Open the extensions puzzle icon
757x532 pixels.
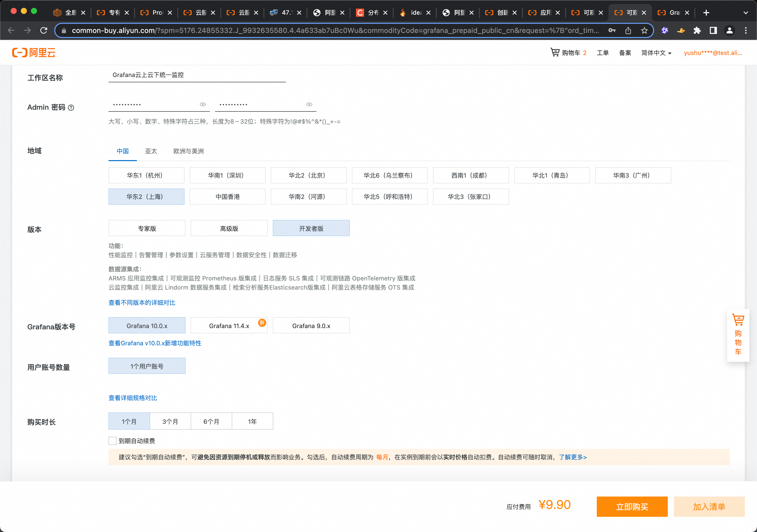[697, 30]
